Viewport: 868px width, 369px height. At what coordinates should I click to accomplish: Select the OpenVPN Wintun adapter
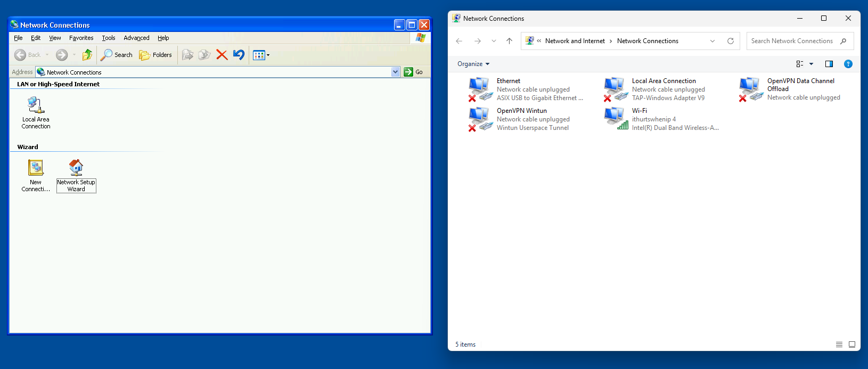pyautogui.click(x=480, y=118)
